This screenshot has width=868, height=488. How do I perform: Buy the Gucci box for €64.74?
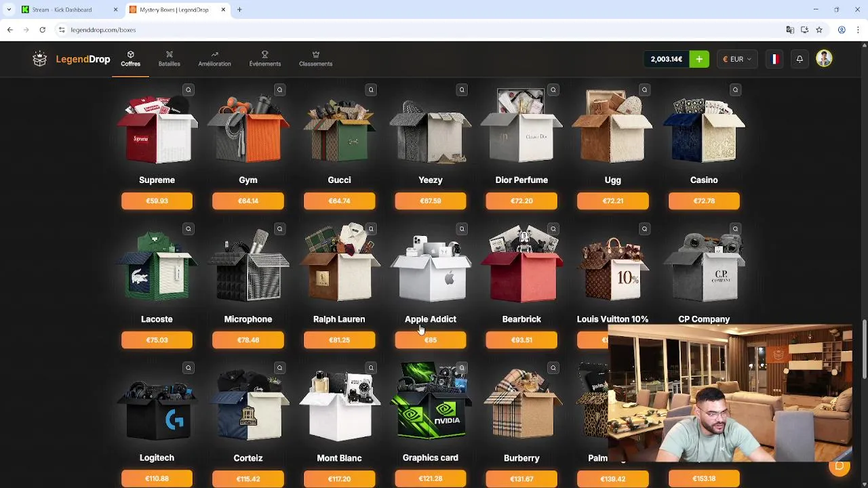[339, 201]
